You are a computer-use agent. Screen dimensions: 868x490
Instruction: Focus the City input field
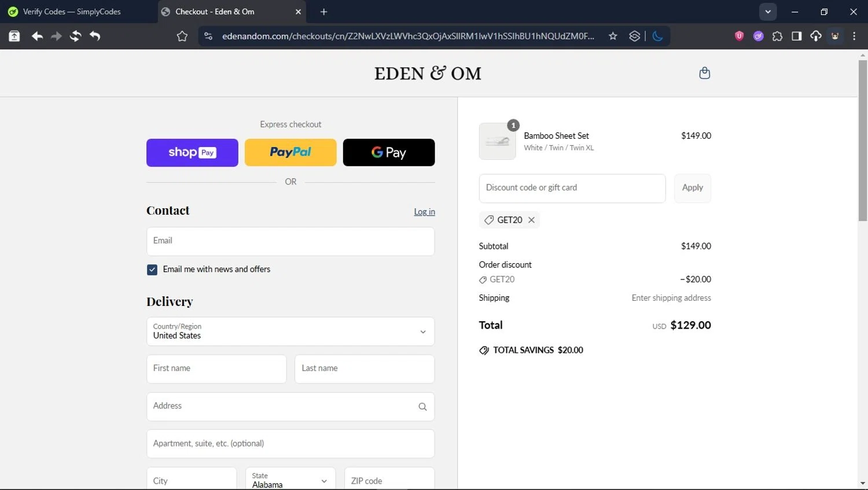pyautogui.click(x=192, y=479)
